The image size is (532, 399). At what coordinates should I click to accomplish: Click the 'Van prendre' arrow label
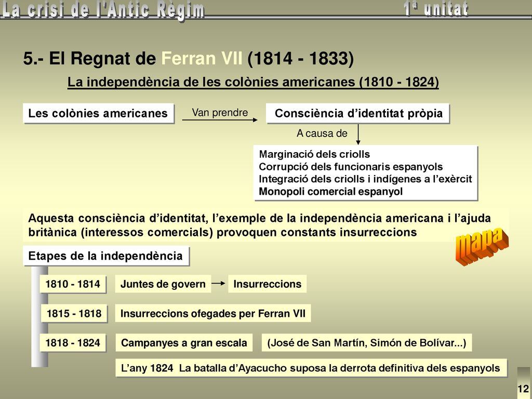(220, 112)
